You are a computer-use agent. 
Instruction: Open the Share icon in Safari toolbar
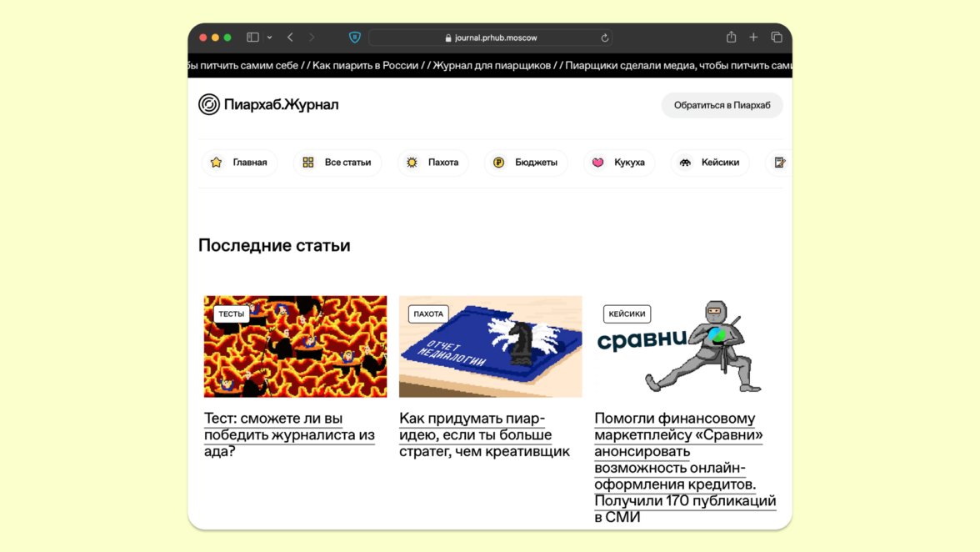pos(731,38)
